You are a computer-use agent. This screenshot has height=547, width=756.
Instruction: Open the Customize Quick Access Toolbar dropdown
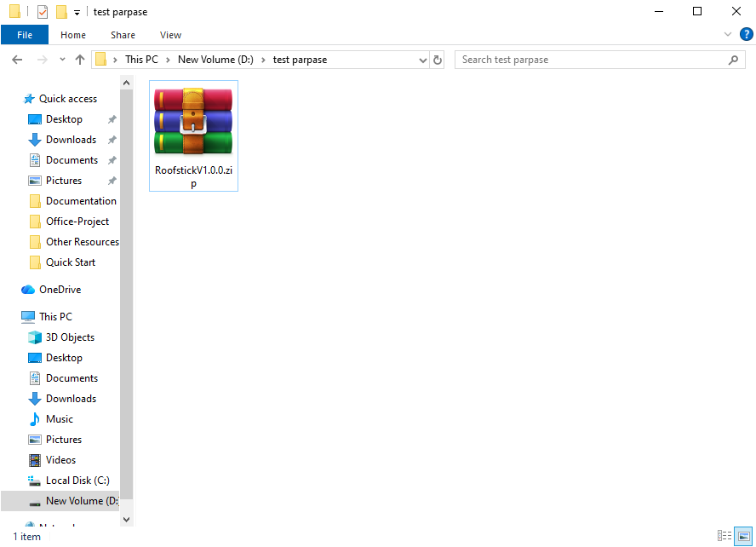(77, 12)
